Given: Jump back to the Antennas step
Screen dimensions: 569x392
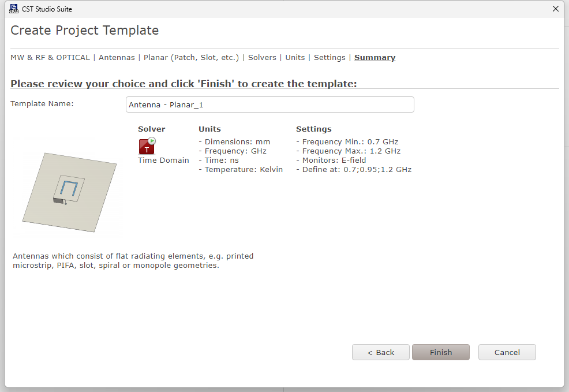Looking at the screenshot, I should pyautogui.click(x=117, y=57).
